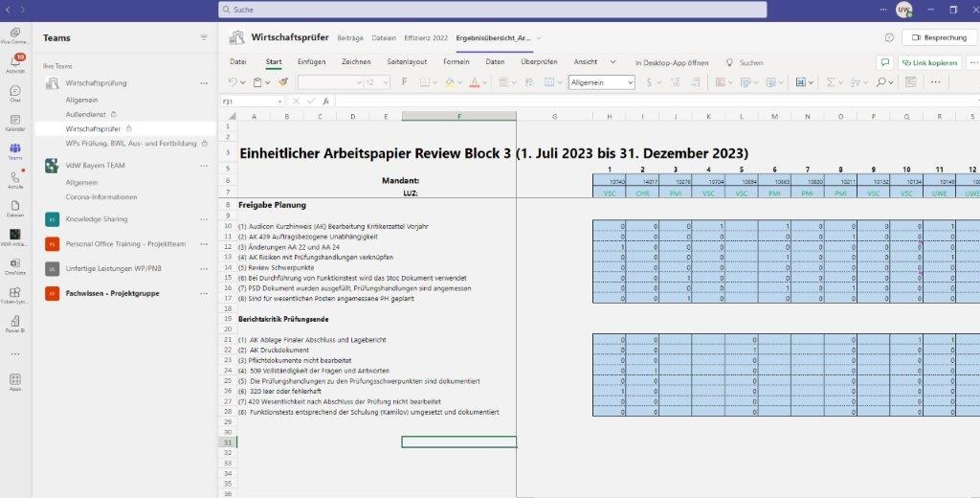The image size is (980, 498).
Task: Open Chat in the Teams sidebar
Action: tap(15, 94)
